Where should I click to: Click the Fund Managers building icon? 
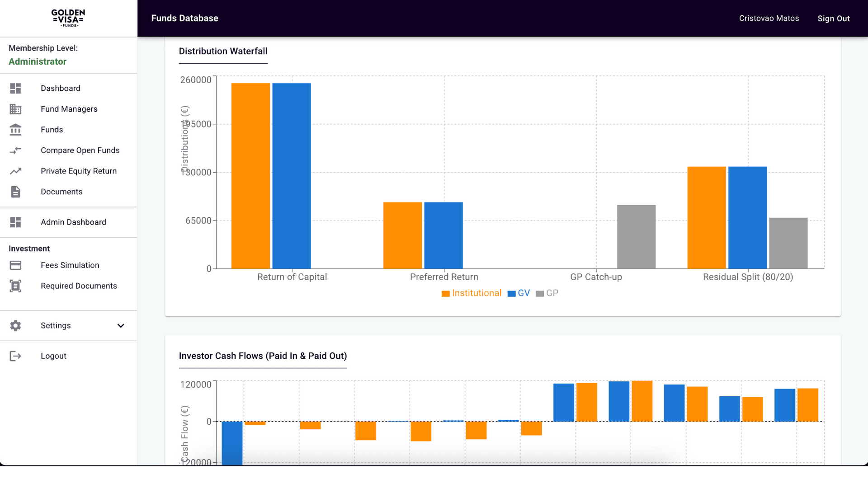15,109
